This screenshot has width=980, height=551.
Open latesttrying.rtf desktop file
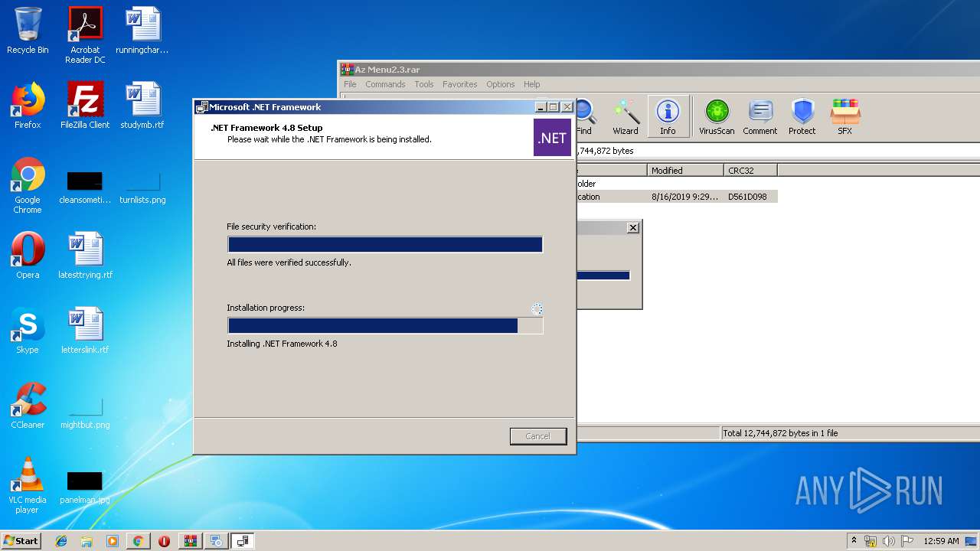pyautogui.click(x=85, y=256)
